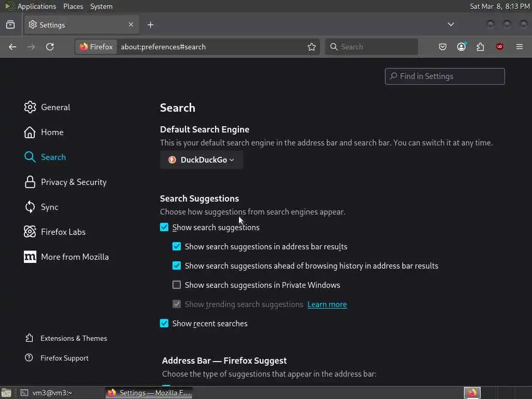Viewport: 532px width, 399px height.
Task: Open Extensions & Themes link
Action: pos(73,338)
